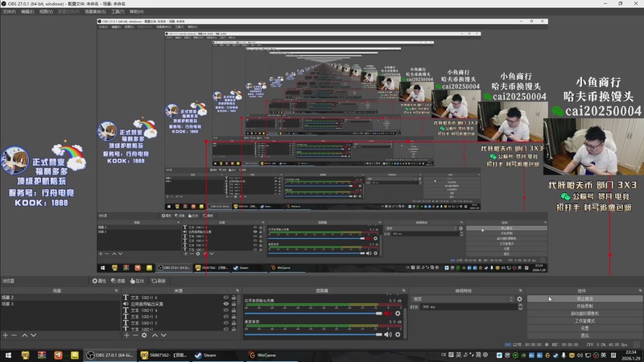This screenshot has height=362, width=644.
Task: Toggle lock on 应用音频输出采集 source
Action: (233, 304)
